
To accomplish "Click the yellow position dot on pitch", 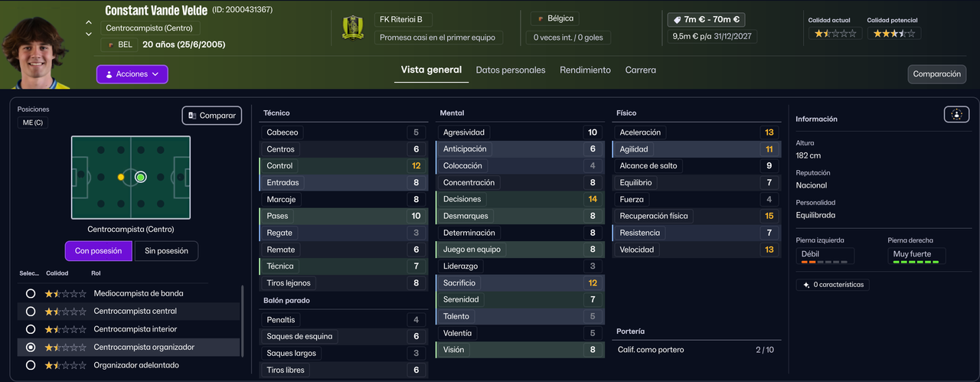I will 120,177.
